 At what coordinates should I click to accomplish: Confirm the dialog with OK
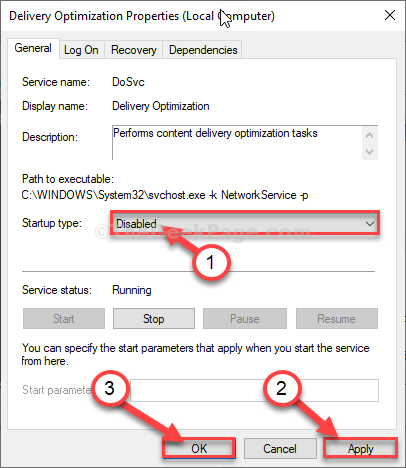point(199,448)
